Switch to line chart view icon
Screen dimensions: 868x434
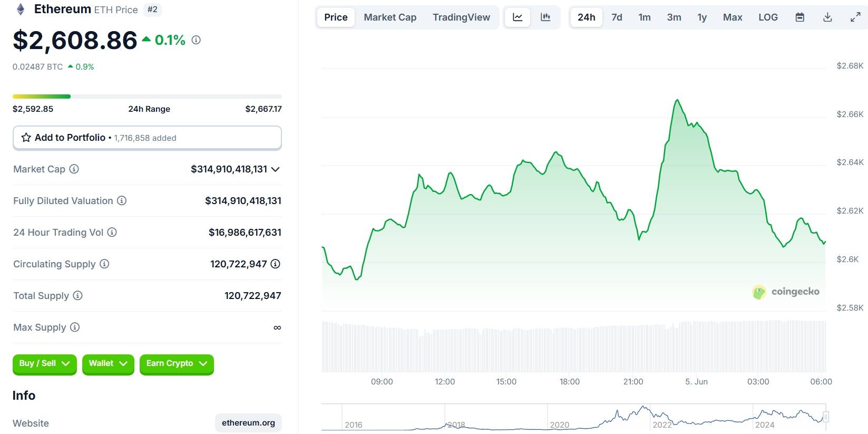click(518, 17)
